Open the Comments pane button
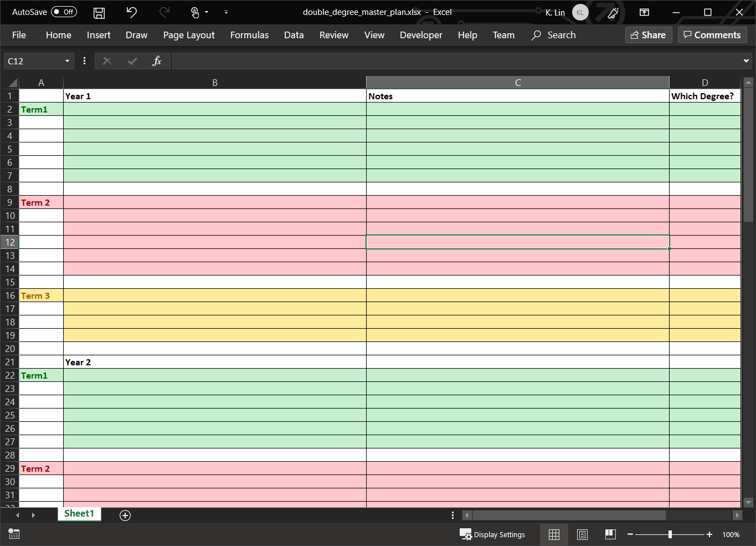The image size is (756, 546). point(712,35)
